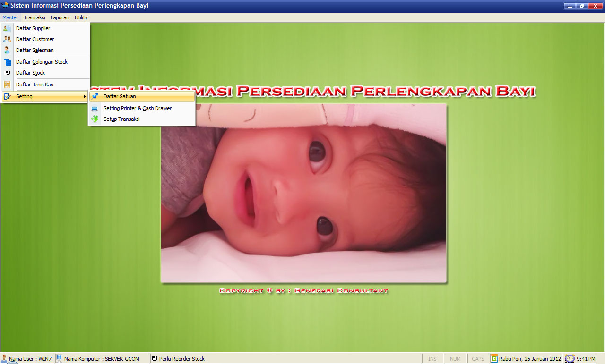Image resolution: width=605 pixels, height=364 pixels.
Task: Click the Daftar Customer people icon
Action: coord(7,39)
